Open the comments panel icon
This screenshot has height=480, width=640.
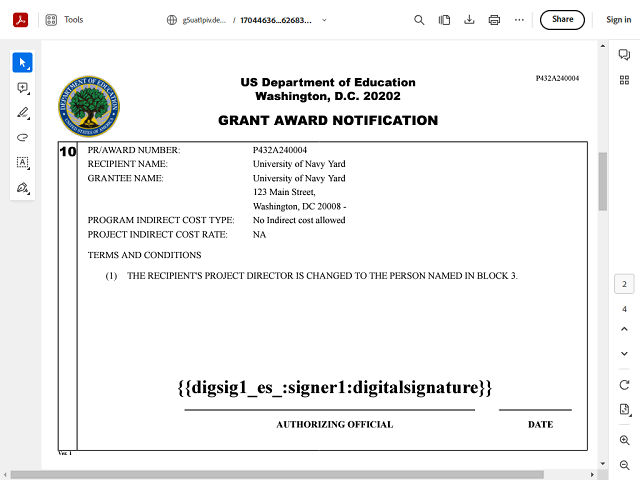coord(624,54)
